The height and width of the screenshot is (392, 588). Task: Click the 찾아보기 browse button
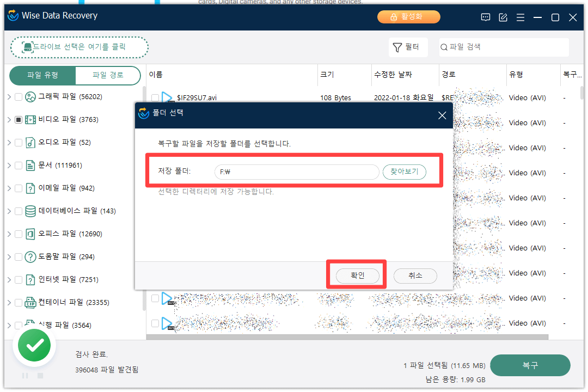(404, 171)
